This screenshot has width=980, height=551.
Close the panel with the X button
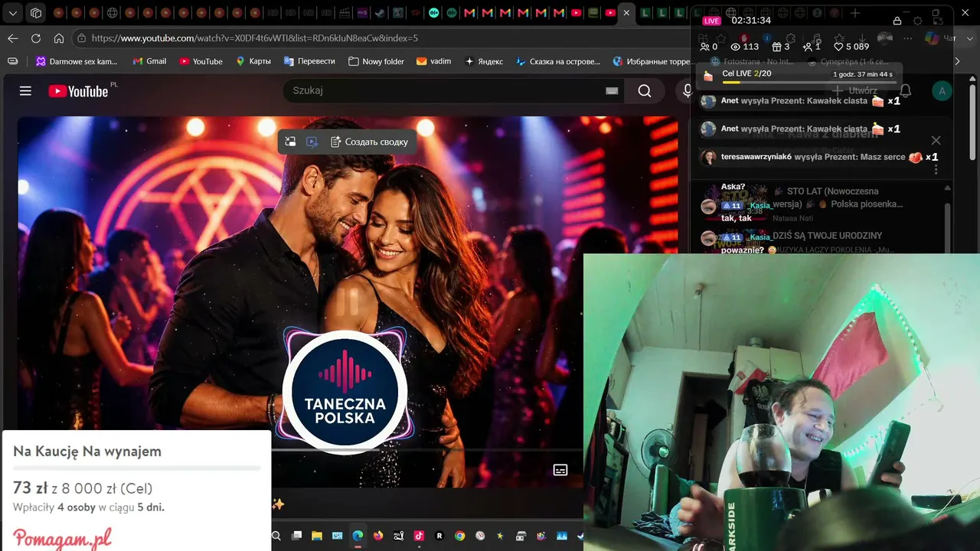point(936,140)
